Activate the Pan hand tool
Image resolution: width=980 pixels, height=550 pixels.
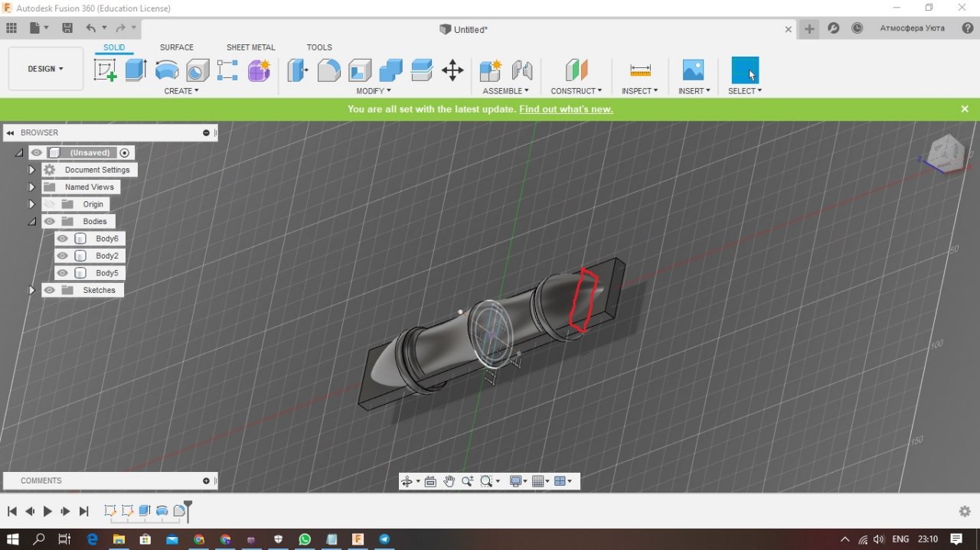coord(449,481)
